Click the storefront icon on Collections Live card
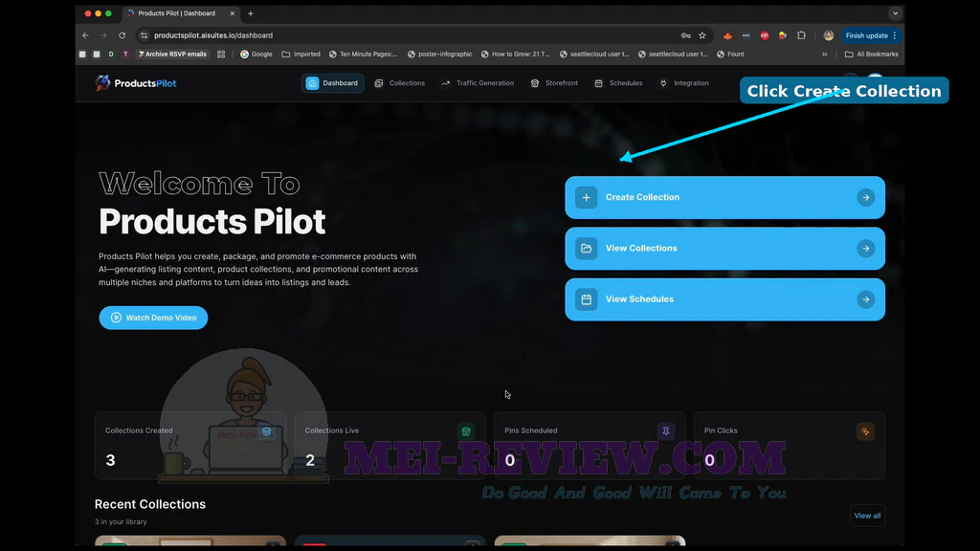Image resolution: width=980 pixels, height=551 pixels. click(466, 431)
